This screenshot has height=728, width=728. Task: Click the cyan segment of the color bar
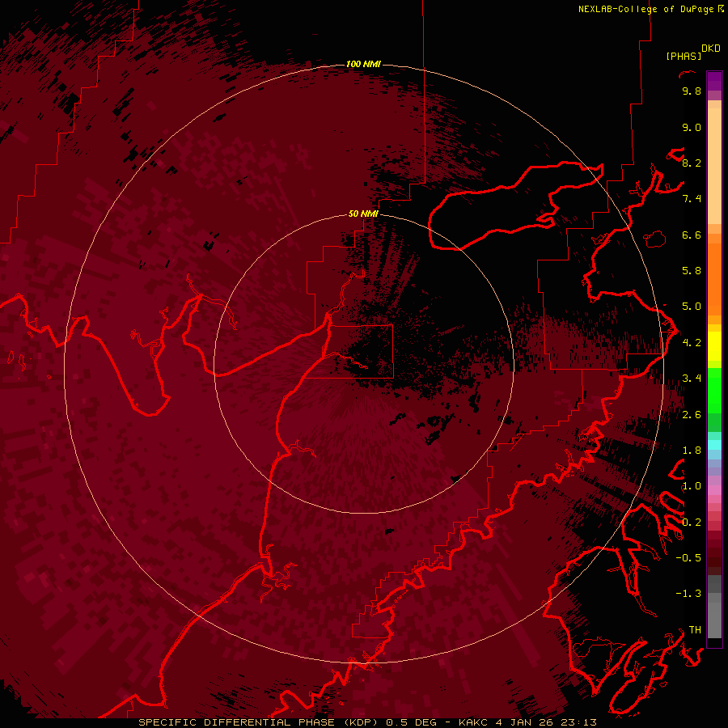tap(714, 445)
